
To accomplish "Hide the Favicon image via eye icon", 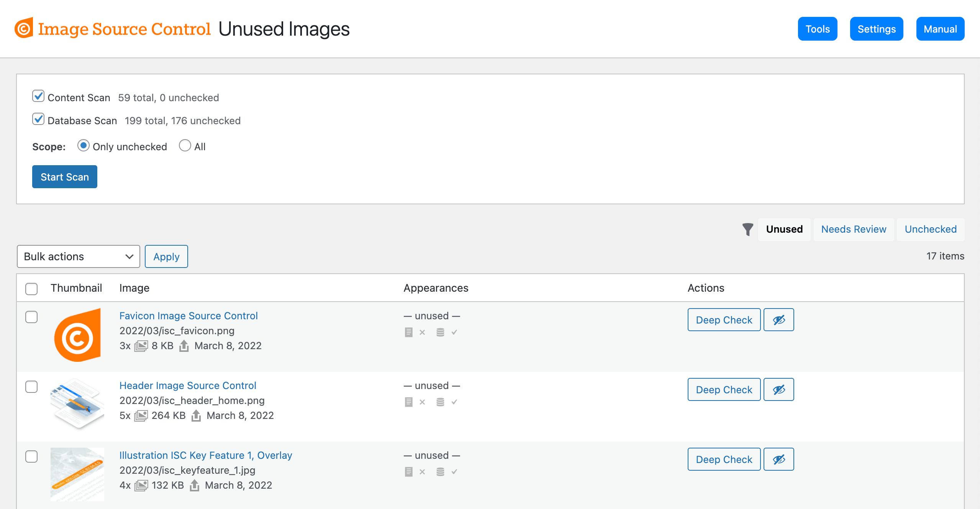I will click(778, 320).
